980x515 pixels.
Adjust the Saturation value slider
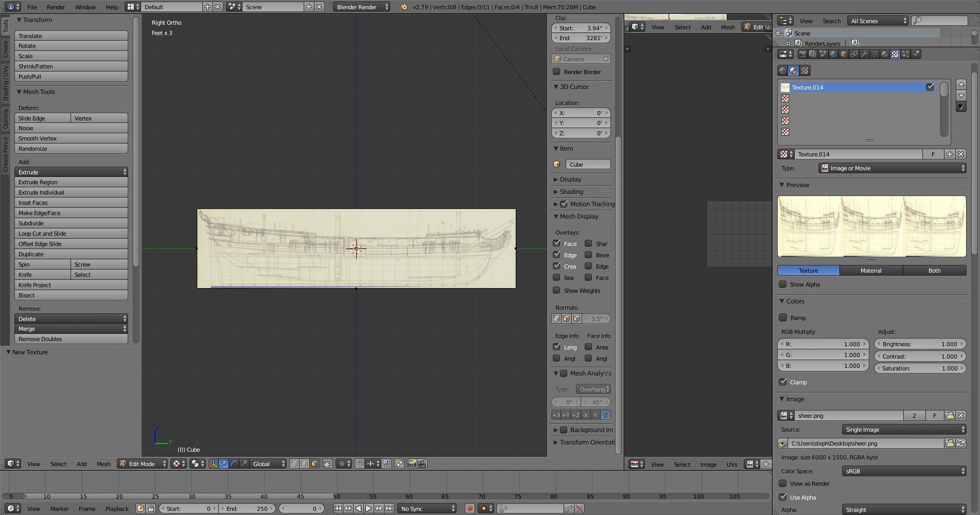pos(920,368)
